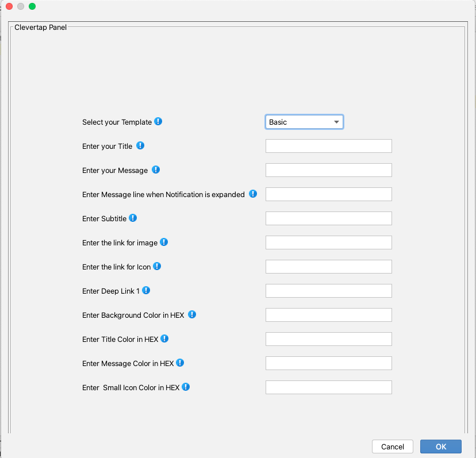Click info icon next to Select your Template

[x=158, y=121]
